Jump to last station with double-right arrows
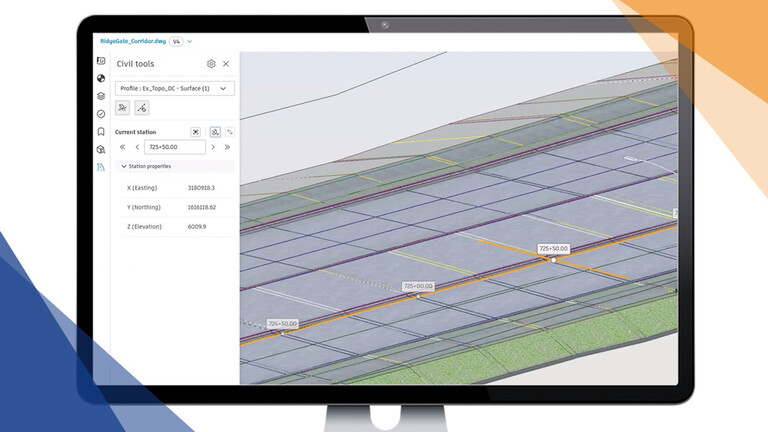Screen dimensions: 768x432 (227, 147)
